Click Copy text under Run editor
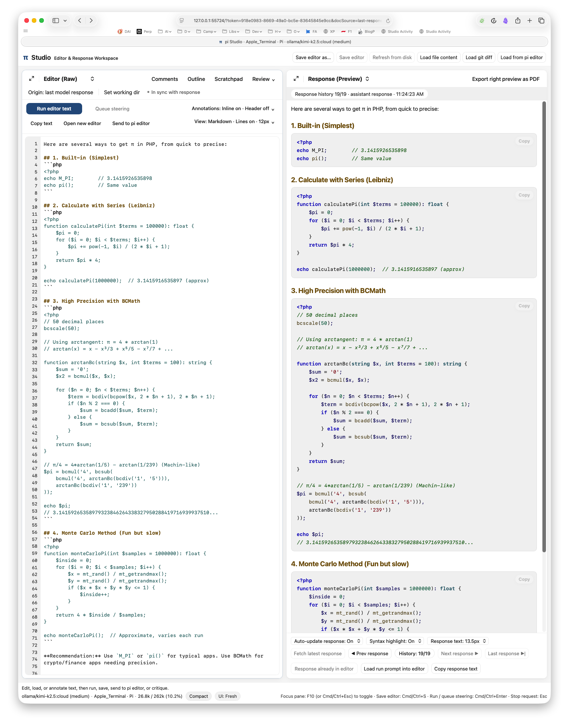This screenshot has height=728, width=569. coord(41,123)
